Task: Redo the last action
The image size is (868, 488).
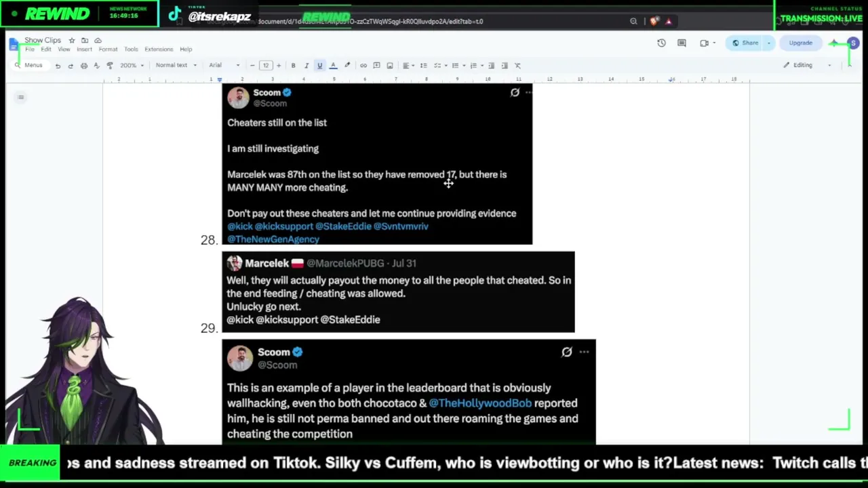Action: coord(71,66)
